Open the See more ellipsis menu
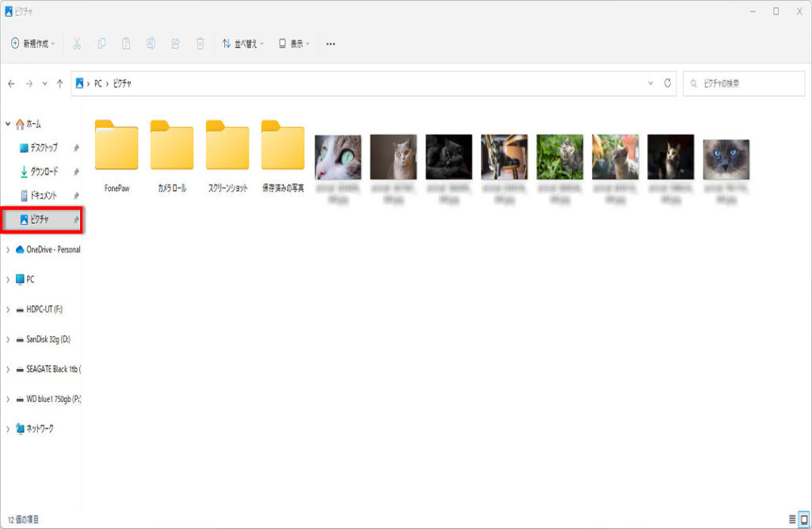The height and width of the screenshot is (529, 812). pos(331,44)
